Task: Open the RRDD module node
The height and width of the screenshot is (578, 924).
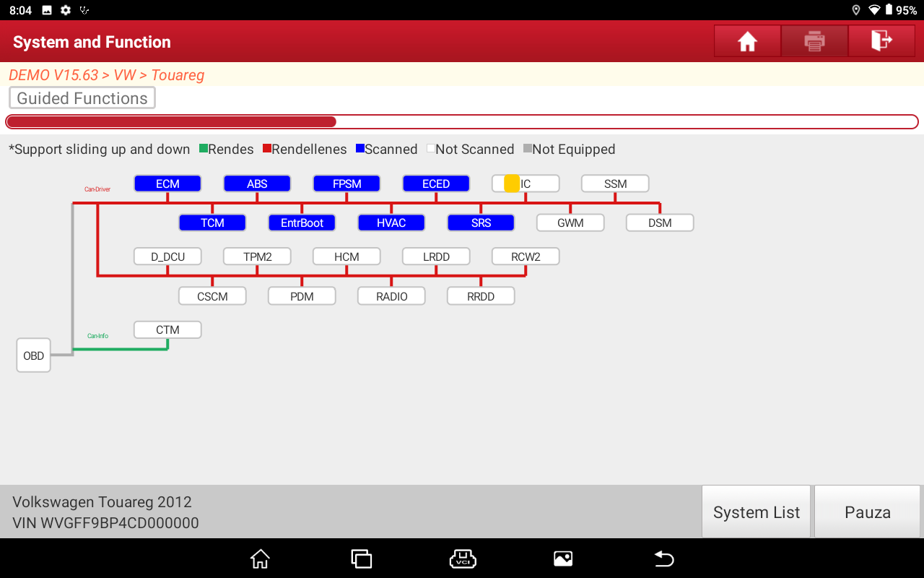Action: pyautogui.click(x=481, y=296)
